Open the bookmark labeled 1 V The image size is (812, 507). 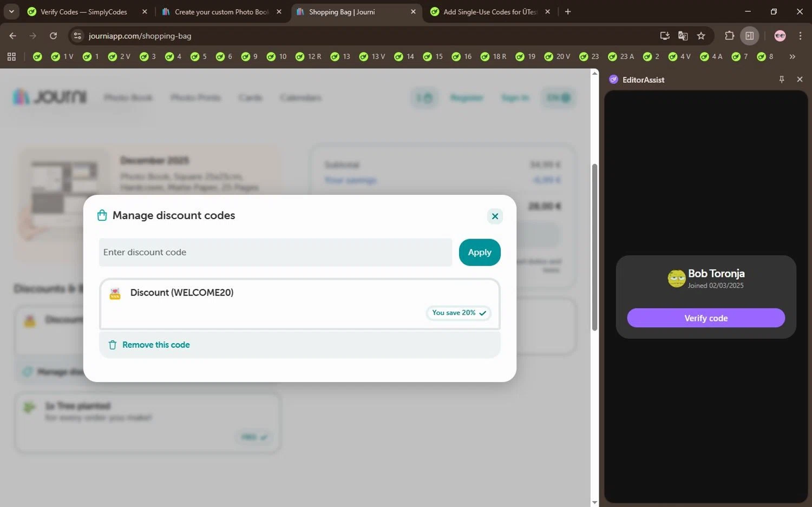coord(62,56)
